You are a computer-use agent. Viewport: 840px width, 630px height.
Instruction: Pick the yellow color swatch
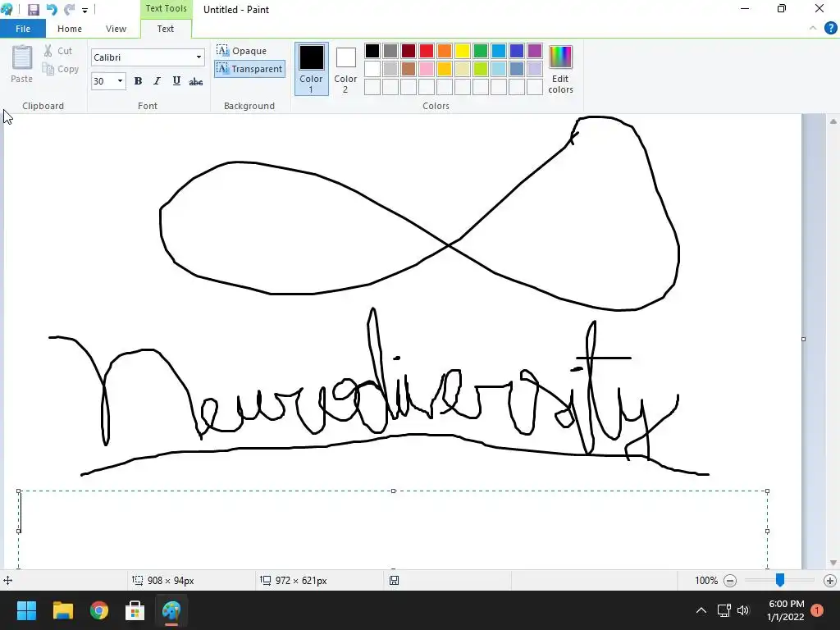[x=463, y=51]
